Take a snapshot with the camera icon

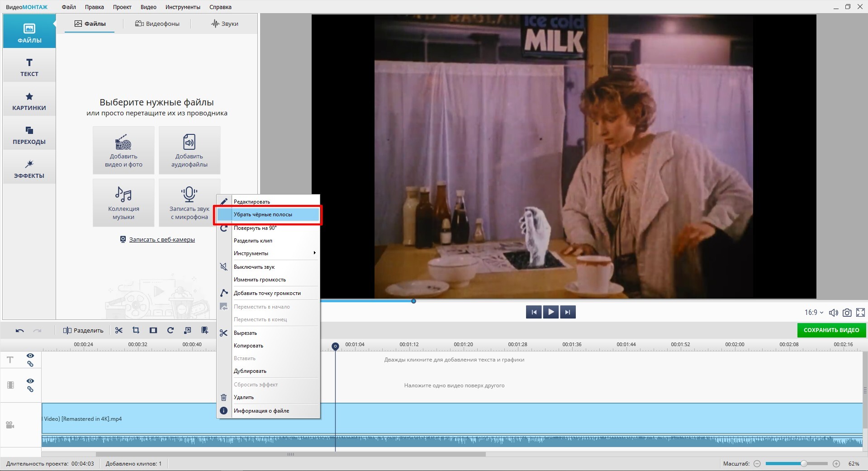coord(847,313)
